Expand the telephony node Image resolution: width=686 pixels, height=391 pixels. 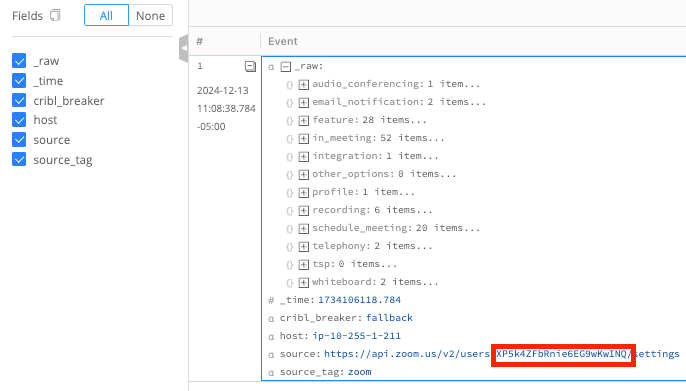coord(304,247)
